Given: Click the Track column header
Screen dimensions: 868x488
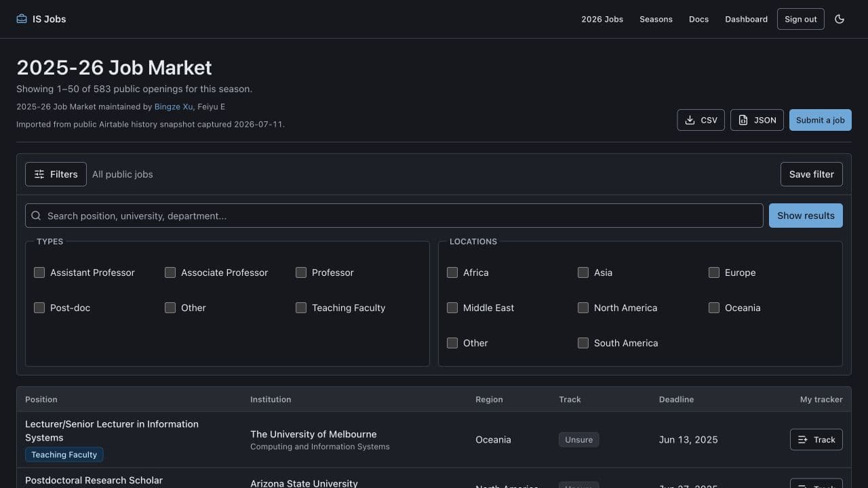Looking at the screenshot, I should [x=570, y=399].
